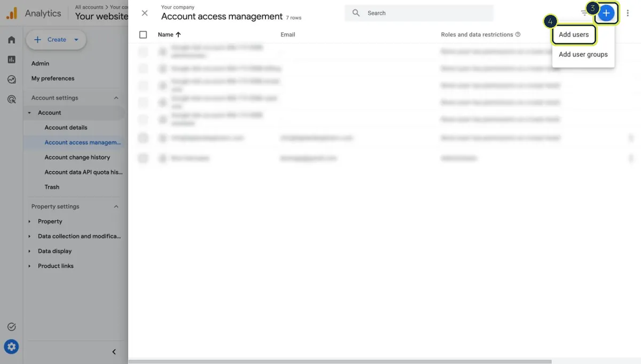641x364 pixels.
Task: Expand Data collection and modification item
Action: [29, 236]
